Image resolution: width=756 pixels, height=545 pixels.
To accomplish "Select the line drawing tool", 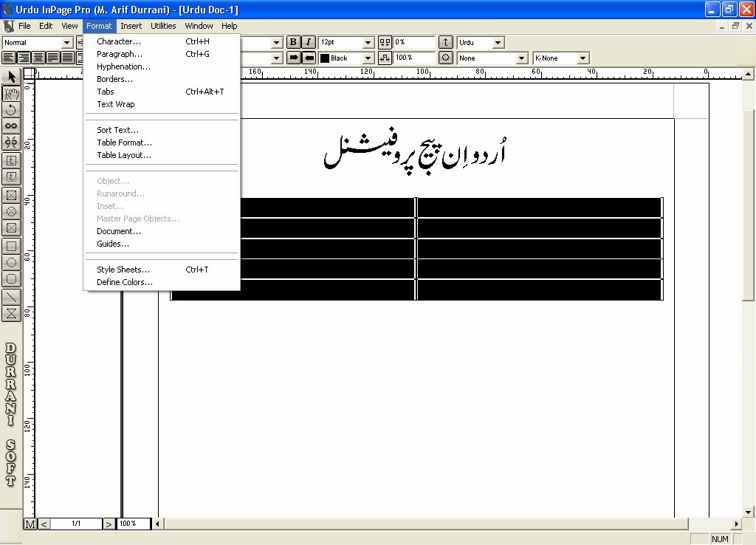I will (11, 297).
